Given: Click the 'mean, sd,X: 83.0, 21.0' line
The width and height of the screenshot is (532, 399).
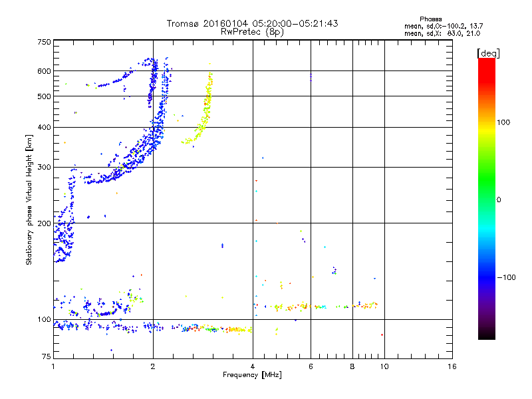Looking at the screenshot, I should 442,33.
